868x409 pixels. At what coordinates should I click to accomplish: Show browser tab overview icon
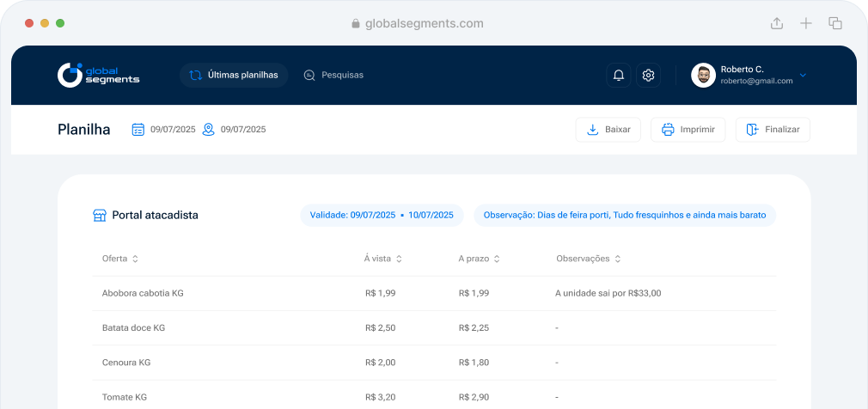(x=834, y=23)
